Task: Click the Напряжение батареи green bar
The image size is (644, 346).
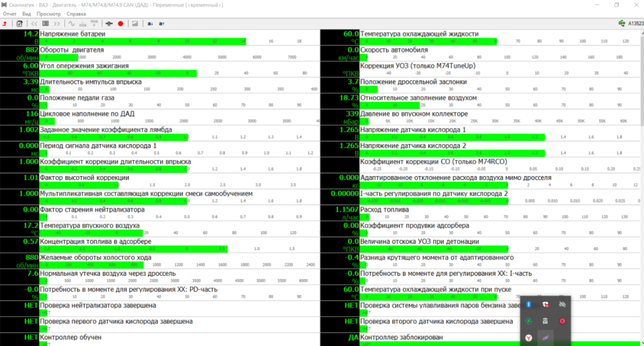Action: click(x=142, y=41)
